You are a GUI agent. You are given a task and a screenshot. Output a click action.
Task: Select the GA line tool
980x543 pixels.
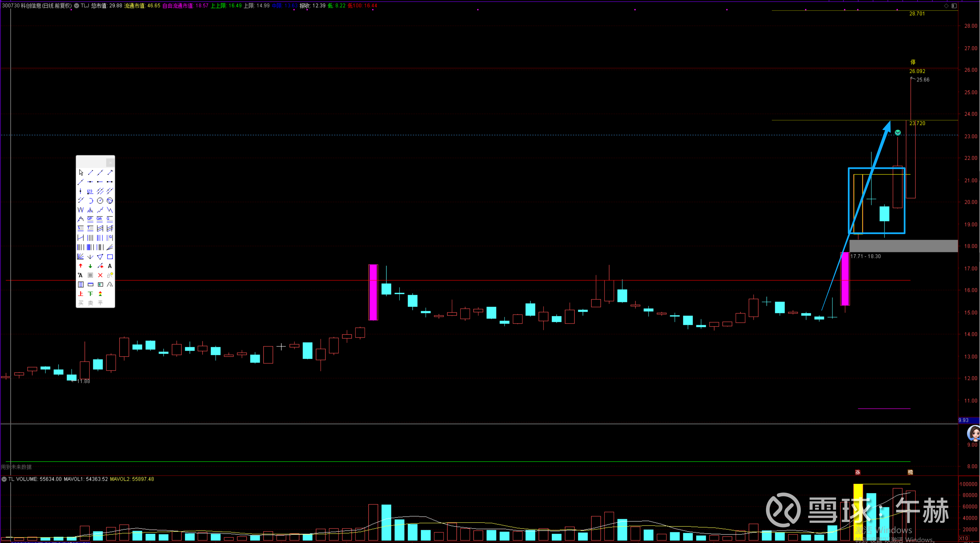click(100, 219)
